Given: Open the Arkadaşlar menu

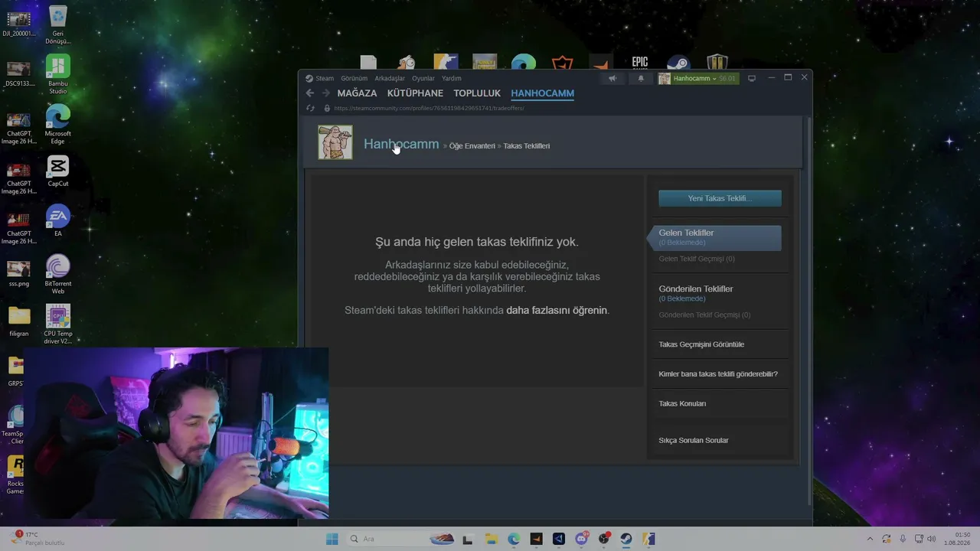Looking at the screenshot, I should click(390, 78).
